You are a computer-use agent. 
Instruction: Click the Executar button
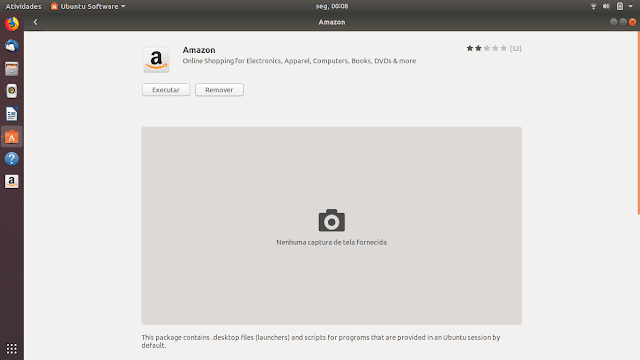coord(166,90)
